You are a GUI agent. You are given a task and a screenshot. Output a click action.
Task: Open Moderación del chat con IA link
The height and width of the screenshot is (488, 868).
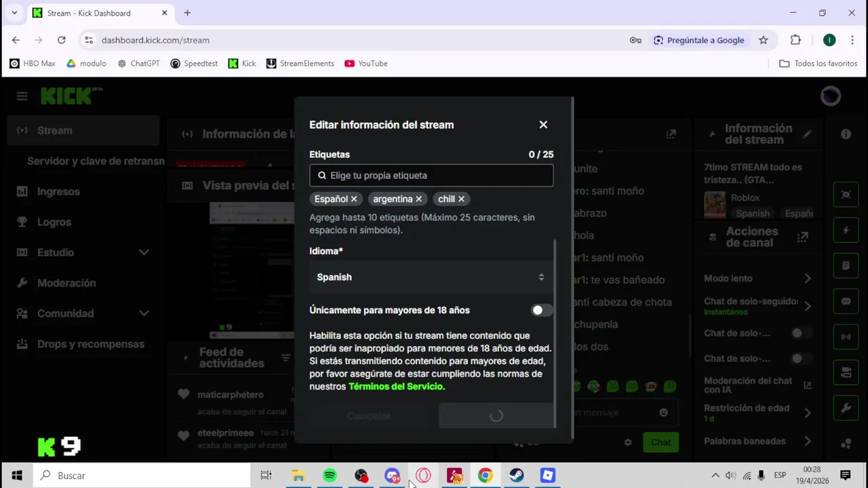click(x=807, y=386)
